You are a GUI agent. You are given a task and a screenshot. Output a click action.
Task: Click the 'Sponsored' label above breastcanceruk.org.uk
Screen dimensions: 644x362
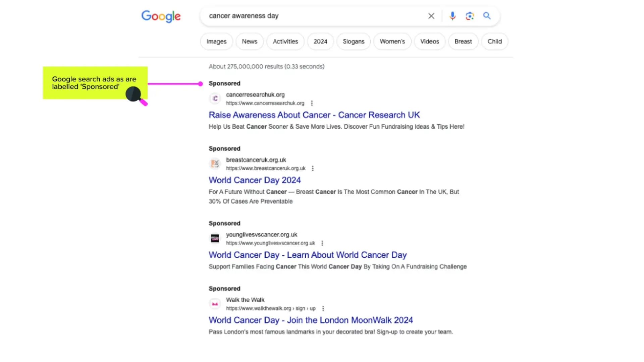tap(224, 148)
